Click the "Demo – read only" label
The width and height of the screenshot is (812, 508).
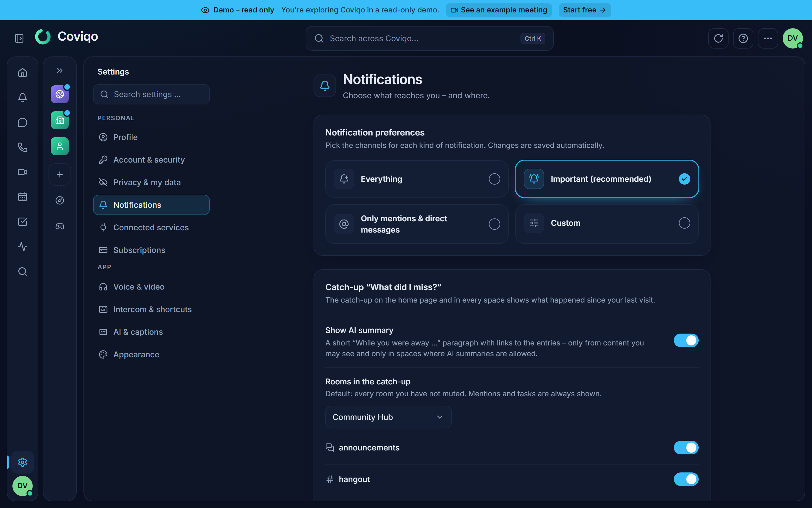(x=244, y=10)
